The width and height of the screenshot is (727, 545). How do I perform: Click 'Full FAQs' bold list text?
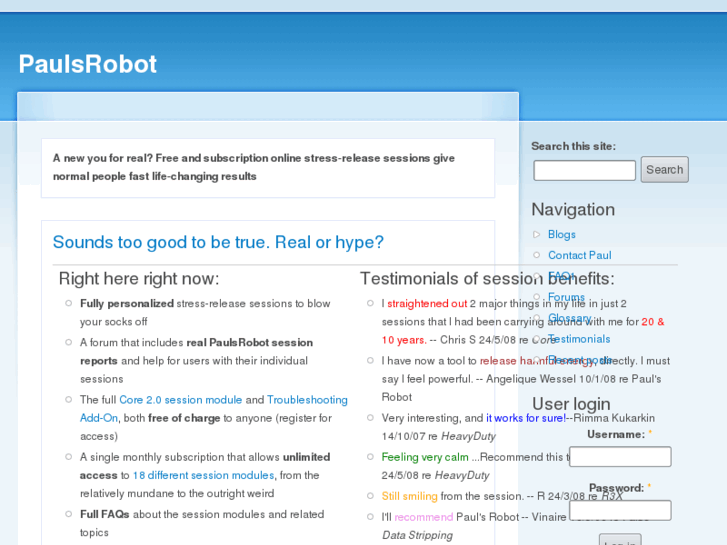coord(104,514)
